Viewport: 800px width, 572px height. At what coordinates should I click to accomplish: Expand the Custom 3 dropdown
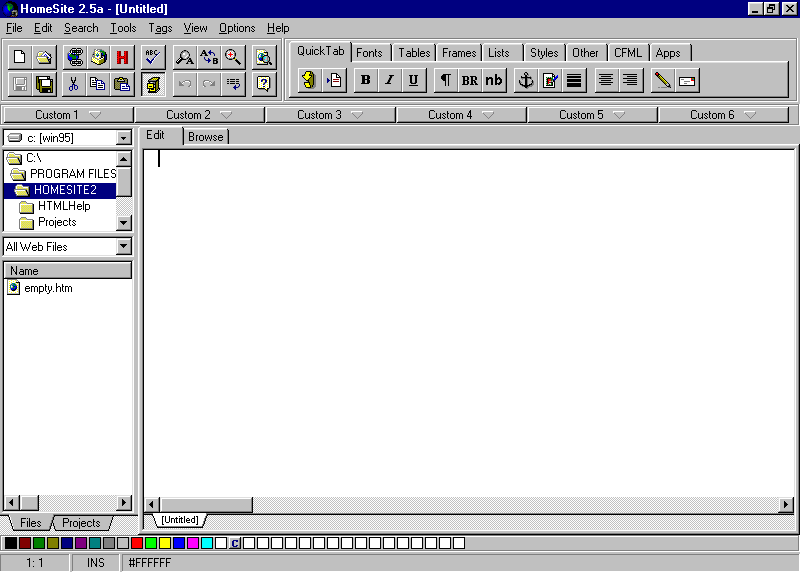(x=330, y=115)
